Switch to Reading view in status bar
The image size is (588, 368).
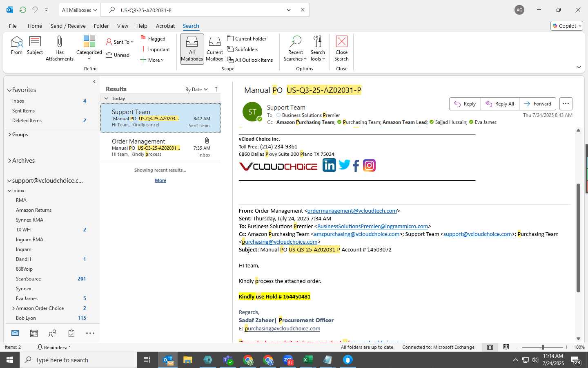pyautogui.click(x=506, y=347)
